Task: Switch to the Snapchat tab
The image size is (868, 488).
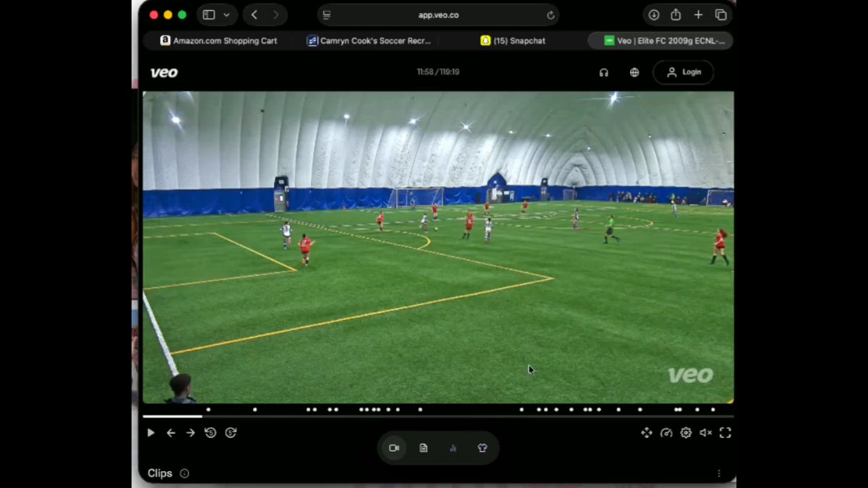Action: (x=513, y=41)
